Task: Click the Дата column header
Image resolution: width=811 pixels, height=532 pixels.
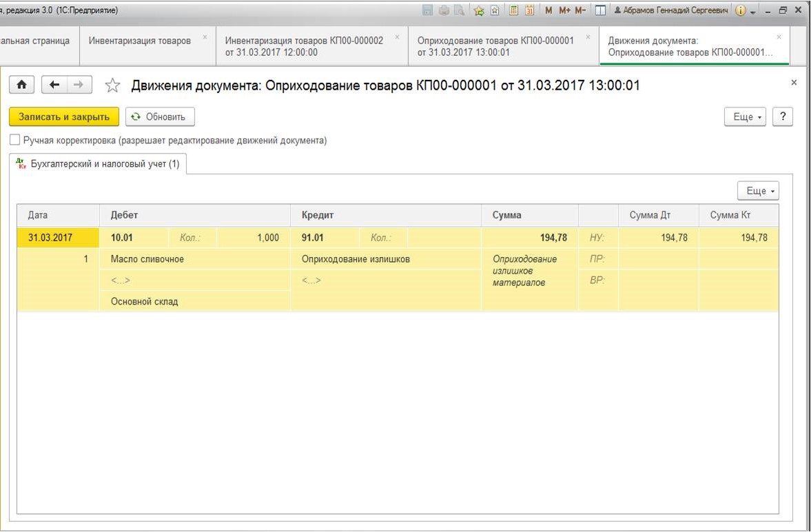Action: pos(58,215)
